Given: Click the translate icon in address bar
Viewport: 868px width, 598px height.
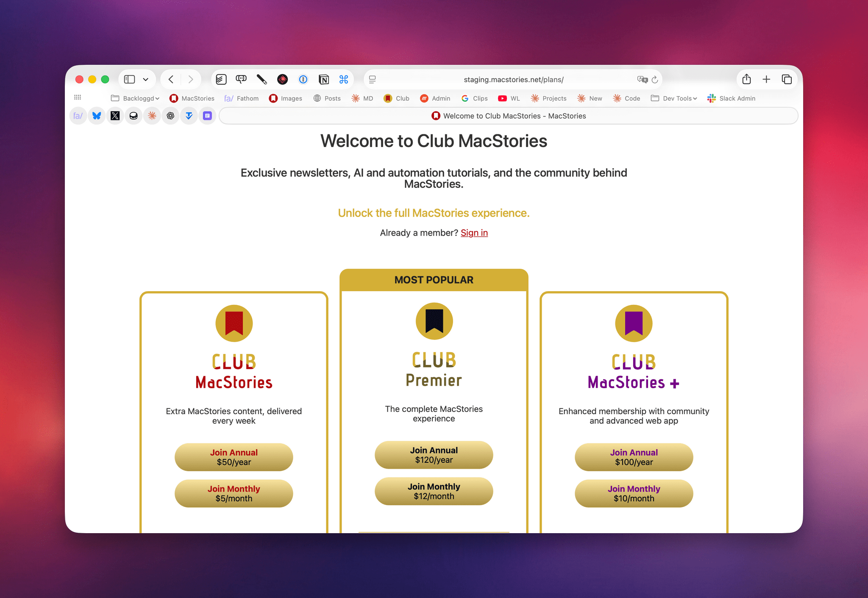Looking at the screenshot, I should pyautogui.click(x=642, y=80).
